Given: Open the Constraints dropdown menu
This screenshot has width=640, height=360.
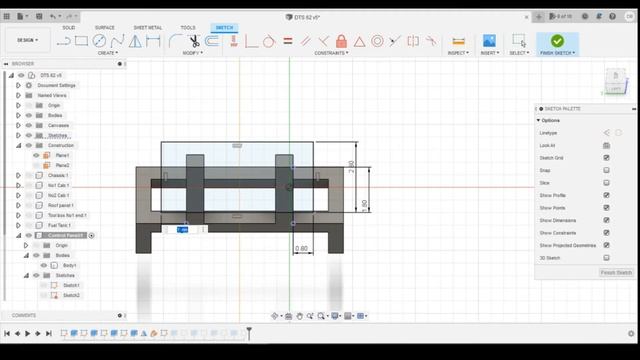Looking at the screenshot, I should [331, 53].
